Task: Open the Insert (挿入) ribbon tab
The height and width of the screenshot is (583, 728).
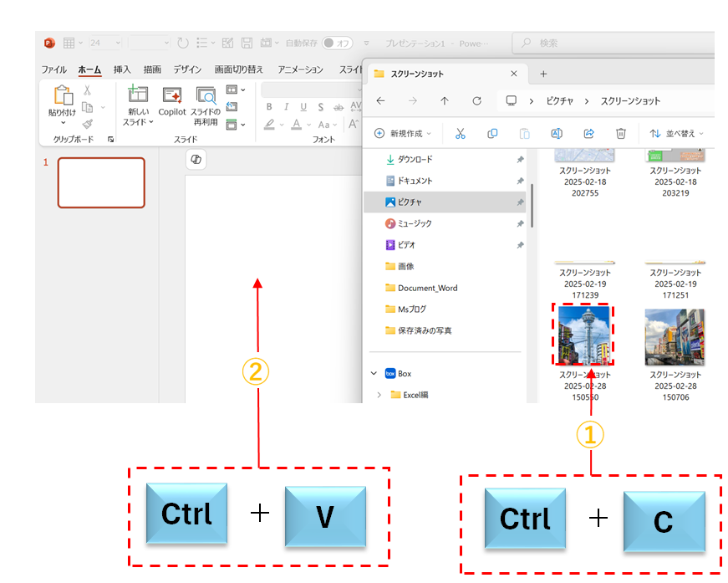Action: coord(122,69)
